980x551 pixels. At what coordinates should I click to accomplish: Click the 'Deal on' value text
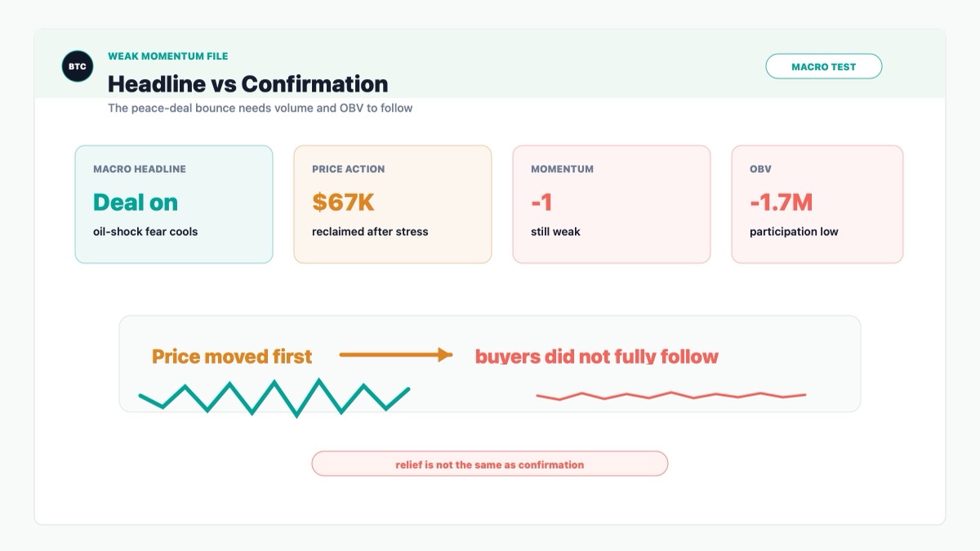pyautogui.click(x=136, y=202)
